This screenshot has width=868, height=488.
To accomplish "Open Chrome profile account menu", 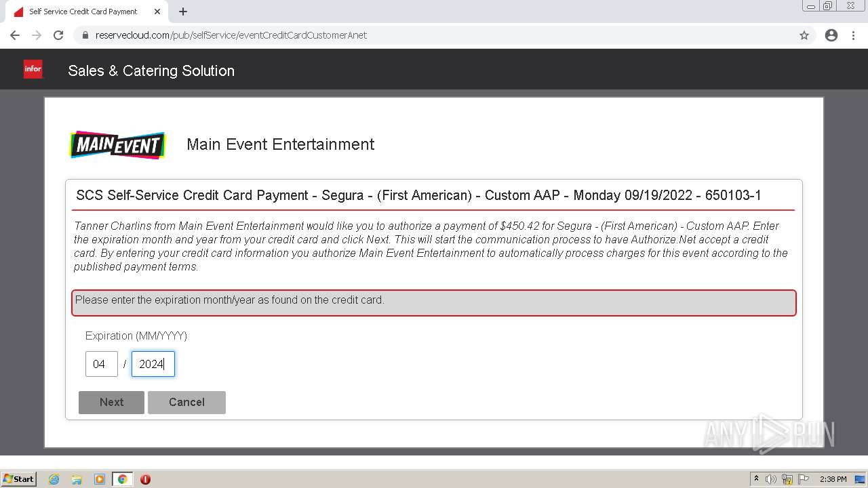I will tap(831, 35).
